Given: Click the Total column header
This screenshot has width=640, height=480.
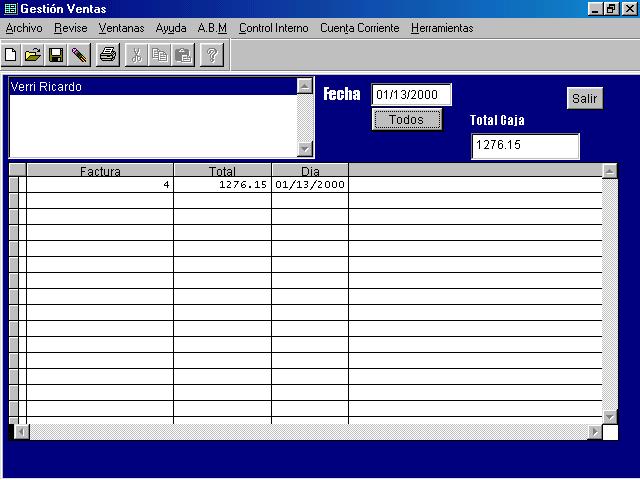Looking at the screenshot, I should click(x=222, y=170).
